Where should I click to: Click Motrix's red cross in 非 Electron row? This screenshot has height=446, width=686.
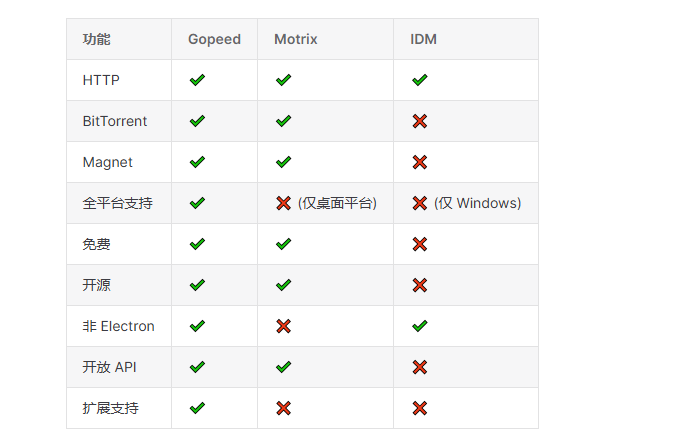tap(283, 326)
